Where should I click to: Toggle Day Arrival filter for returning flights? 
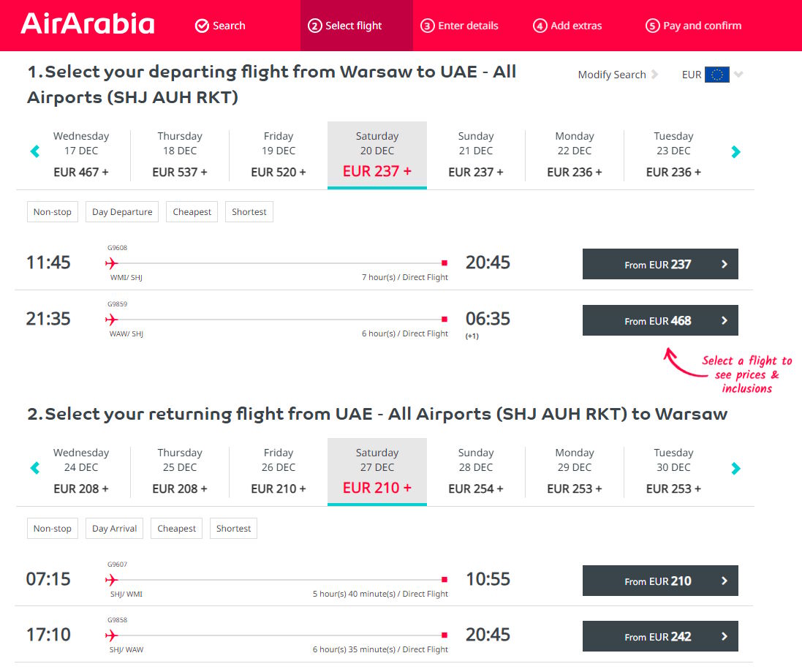114,529
